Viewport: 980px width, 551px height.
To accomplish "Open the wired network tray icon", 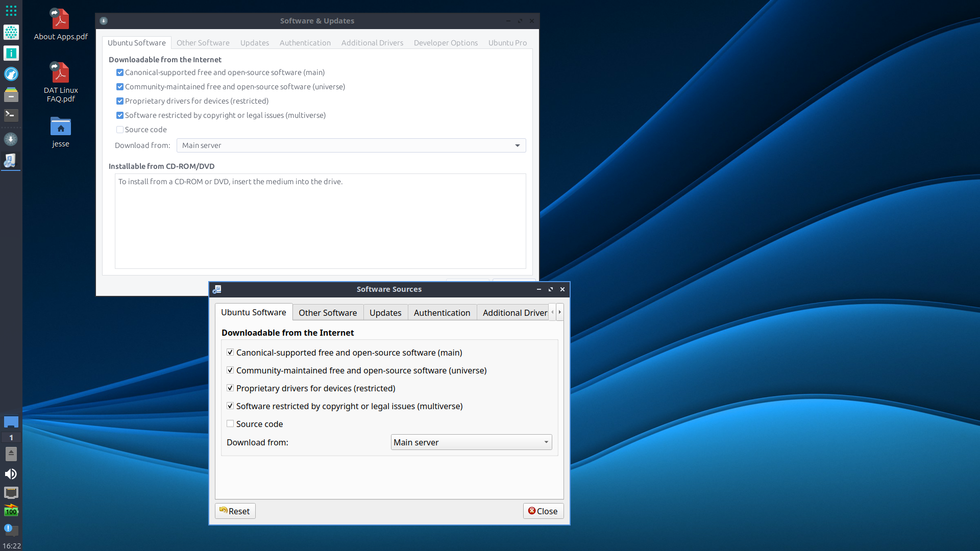I will point(11,492).
